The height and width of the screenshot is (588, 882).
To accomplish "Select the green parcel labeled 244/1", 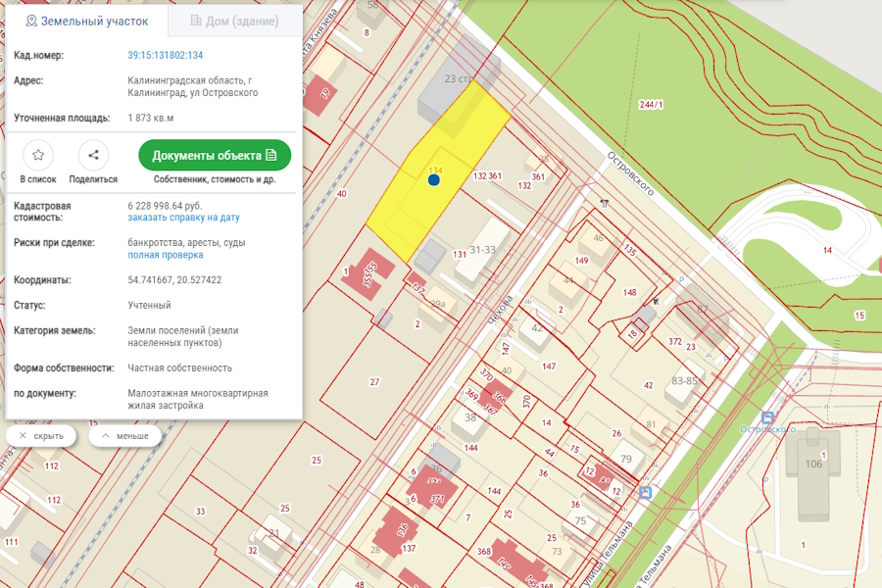I will tap(651, 105).
